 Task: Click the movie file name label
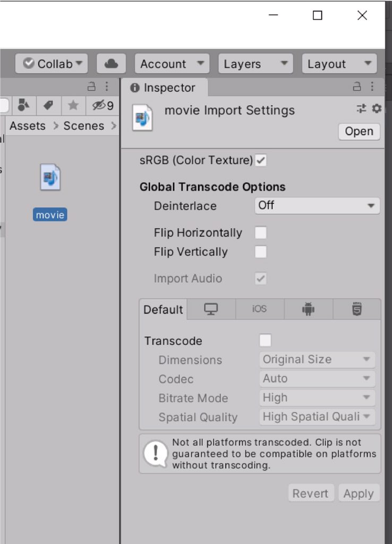tap(50, 215)
